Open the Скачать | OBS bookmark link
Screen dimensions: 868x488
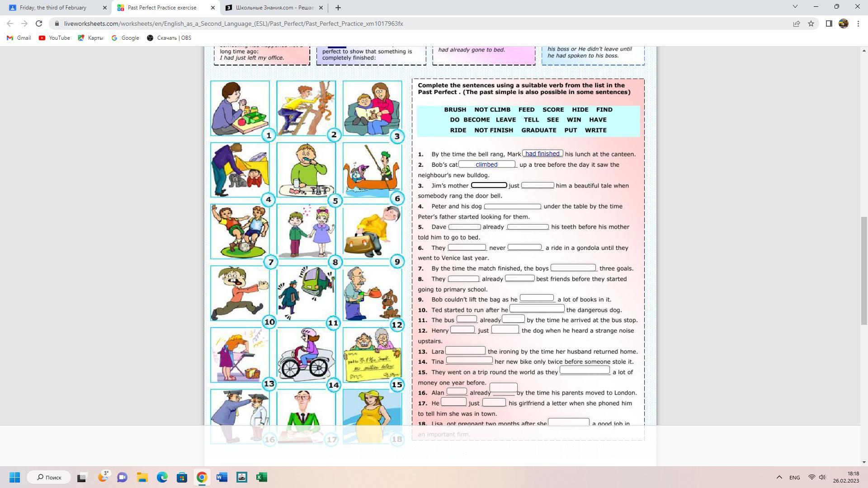click(169, 38)
